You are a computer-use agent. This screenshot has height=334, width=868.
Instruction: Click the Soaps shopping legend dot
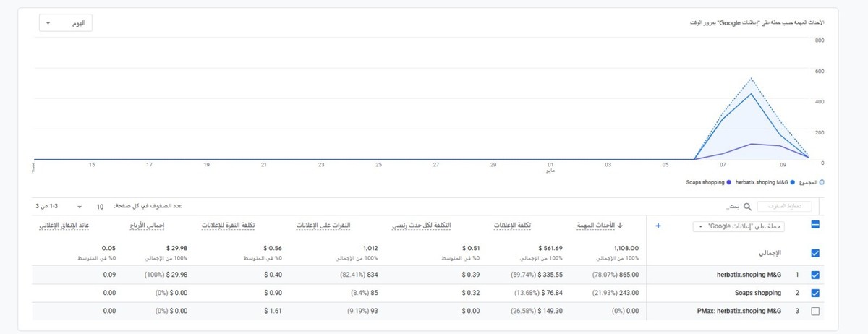tap(729, 182)
